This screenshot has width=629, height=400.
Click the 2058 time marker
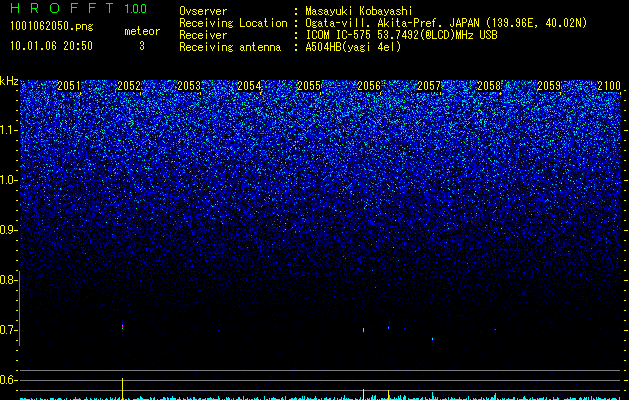489,86
